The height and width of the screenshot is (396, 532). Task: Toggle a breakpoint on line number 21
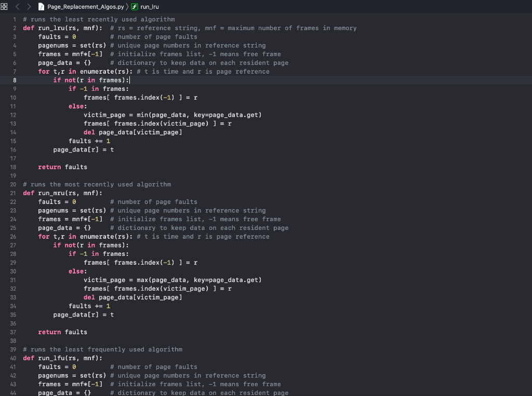pos(12,193)
